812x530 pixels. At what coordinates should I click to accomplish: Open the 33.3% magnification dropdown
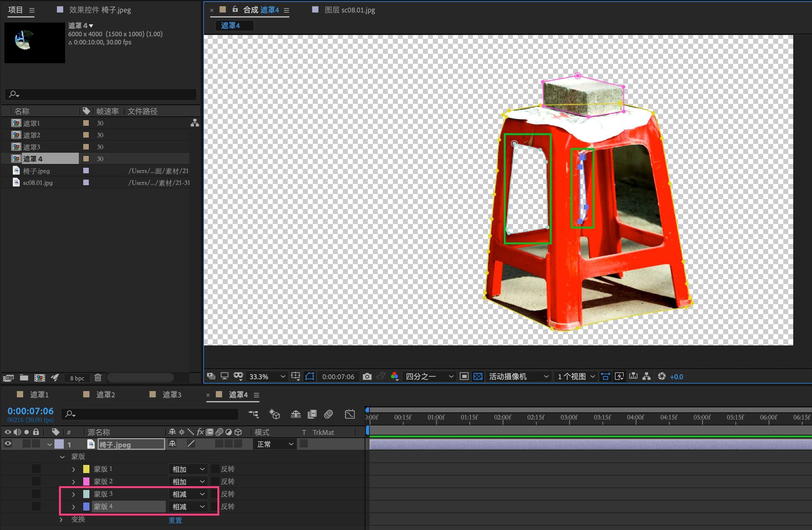[x=267, y=376]
